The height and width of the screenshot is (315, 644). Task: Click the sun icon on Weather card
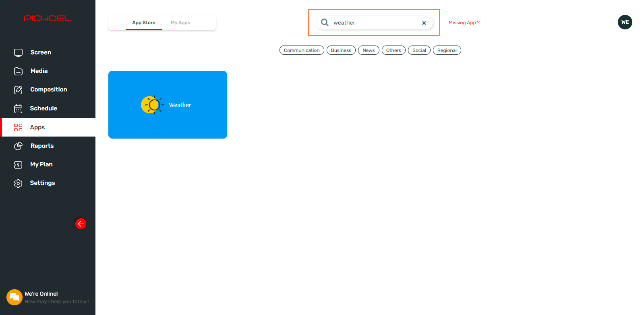(152, 105)
